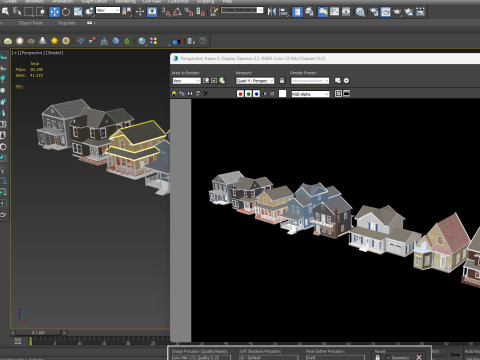The height and width of the screenshot is (360, 480).
Task: Open Select by Name tool
Action: click(x=17, y=12)
